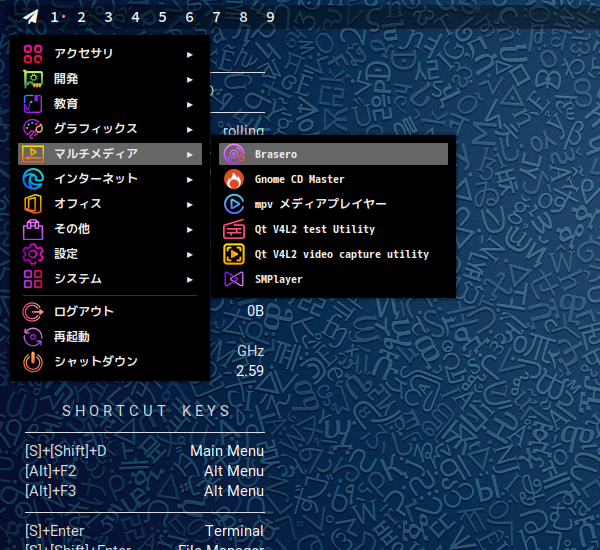Launch Gnome CD Master
The width and height of the screenshot is (600, 550).
coord(333,180)
